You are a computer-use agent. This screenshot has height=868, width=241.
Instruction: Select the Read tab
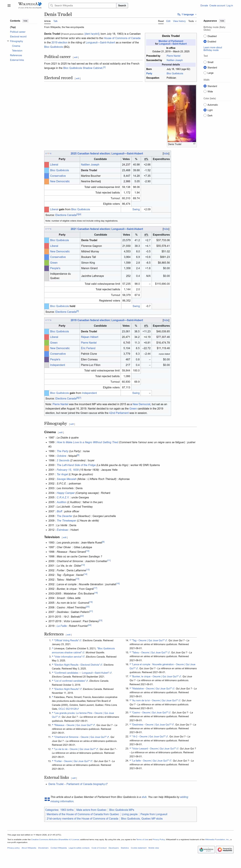pos(161,21)
